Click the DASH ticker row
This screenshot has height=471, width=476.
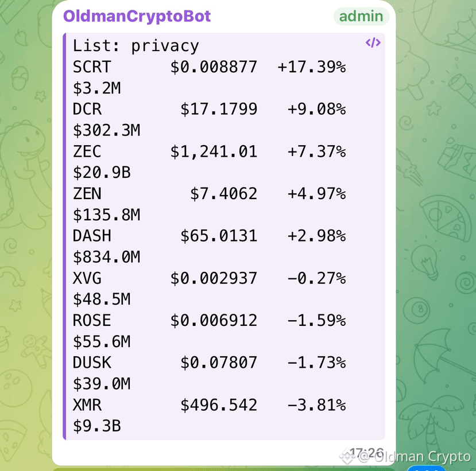tap(209, 236)
